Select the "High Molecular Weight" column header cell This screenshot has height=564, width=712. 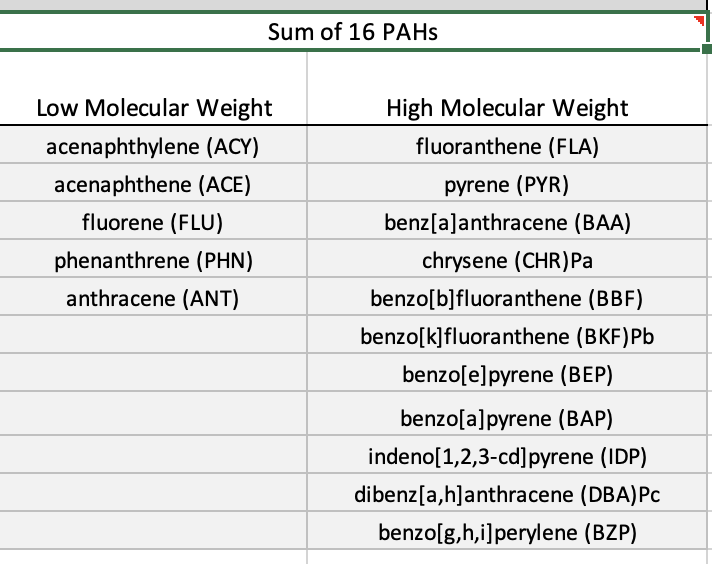(507, 108)
